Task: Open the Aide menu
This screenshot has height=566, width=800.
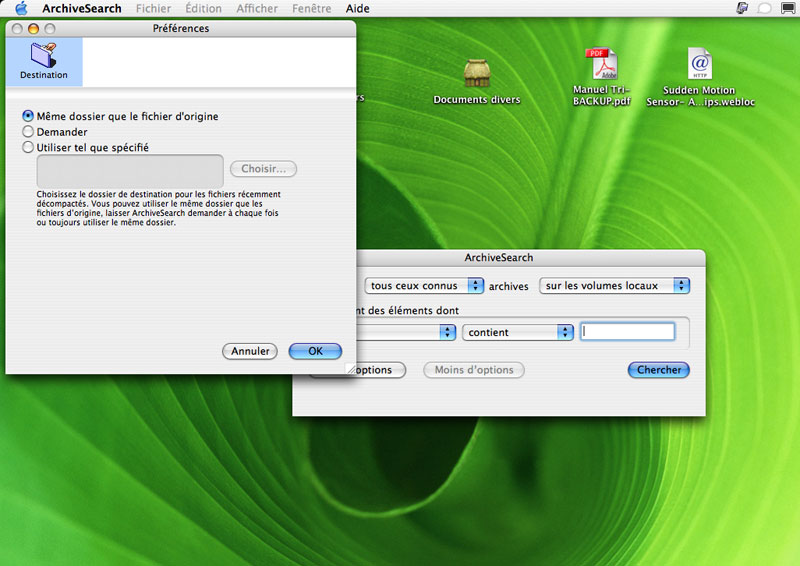Action: pos(357,8)
